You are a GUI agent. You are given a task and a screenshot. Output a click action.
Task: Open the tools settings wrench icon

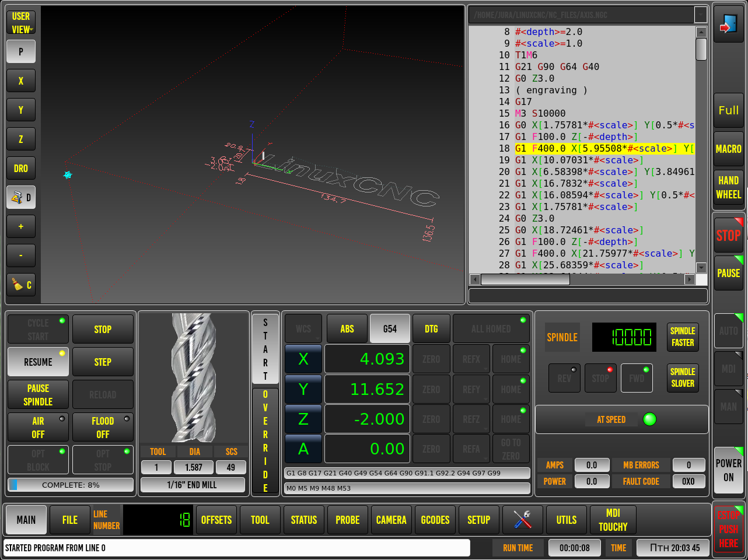click(x=523, y=520)
